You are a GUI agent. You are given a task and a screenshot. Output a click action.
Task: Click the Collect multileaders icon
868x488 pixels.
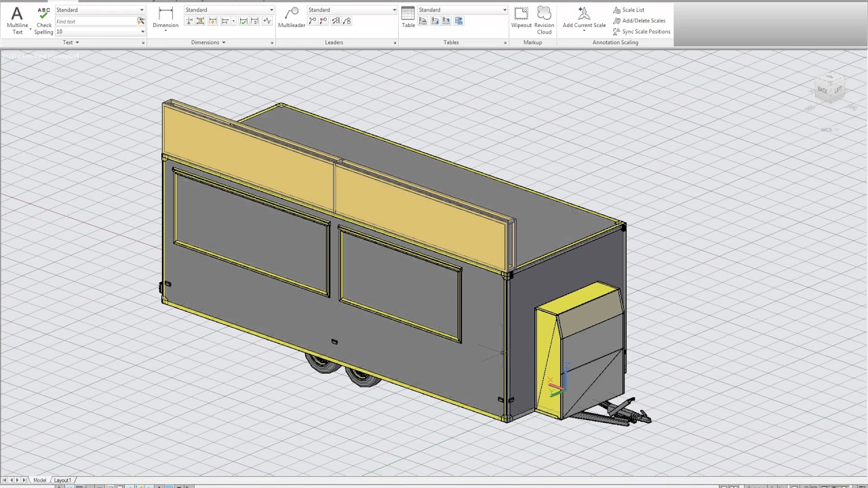(347, 21)
